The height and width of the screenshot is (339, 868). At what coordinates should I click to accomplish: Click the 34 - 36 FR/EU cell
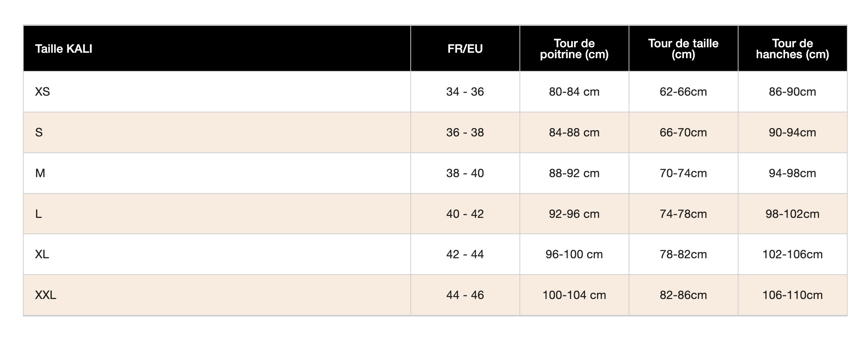click(x=465, y=92)
